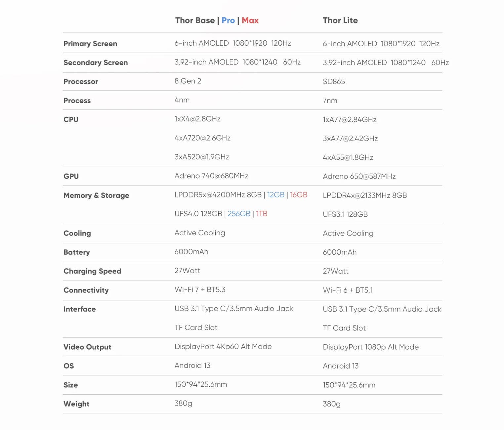Screen dimensions: 504x430
Task: Select the red 1TB storage option
Action: coord(262,214)
